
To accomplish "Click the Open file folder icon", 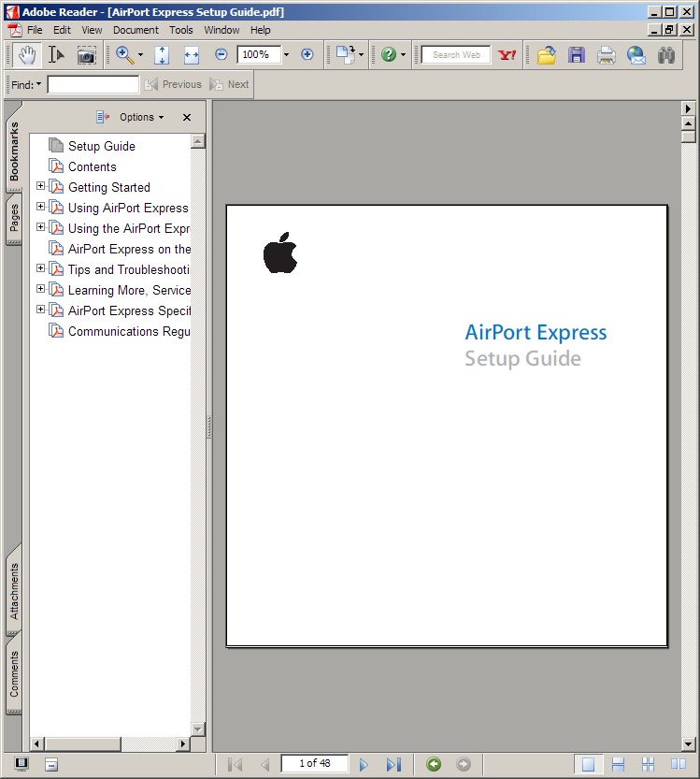I will coord(547,54).
